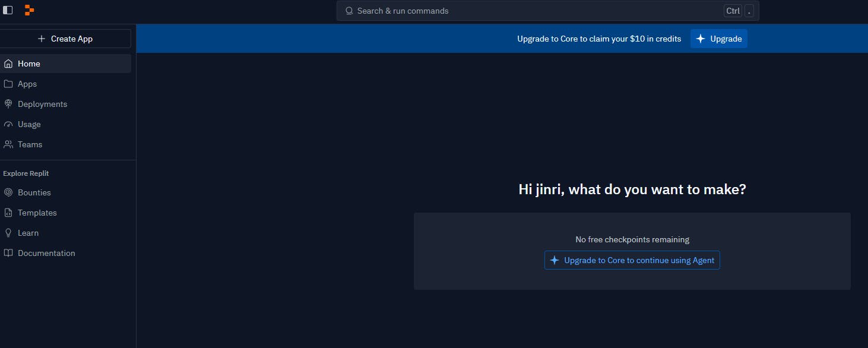Click the 'No free checkpoints remaining' text
This screenshot has width=868, height=348.
click(632, 239)
